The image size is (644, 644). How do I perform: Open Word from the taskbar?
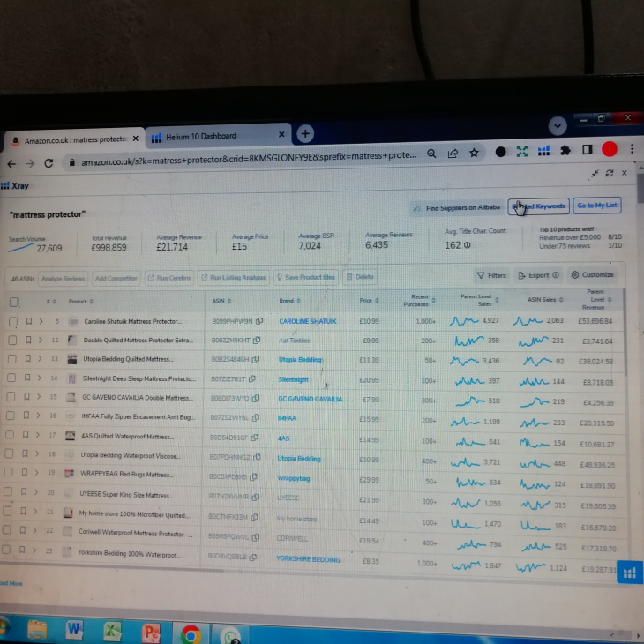coord(74,630)
